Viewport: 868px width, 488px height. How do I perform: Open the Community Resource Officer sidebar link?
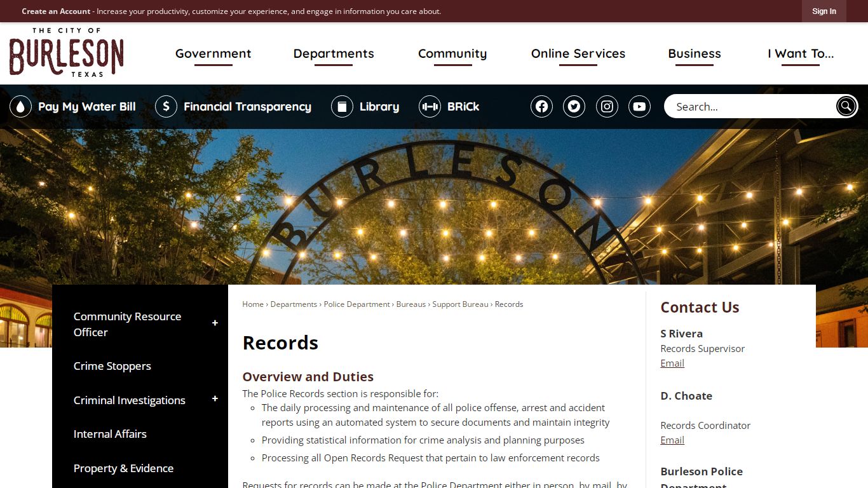[x=127, y=324]
